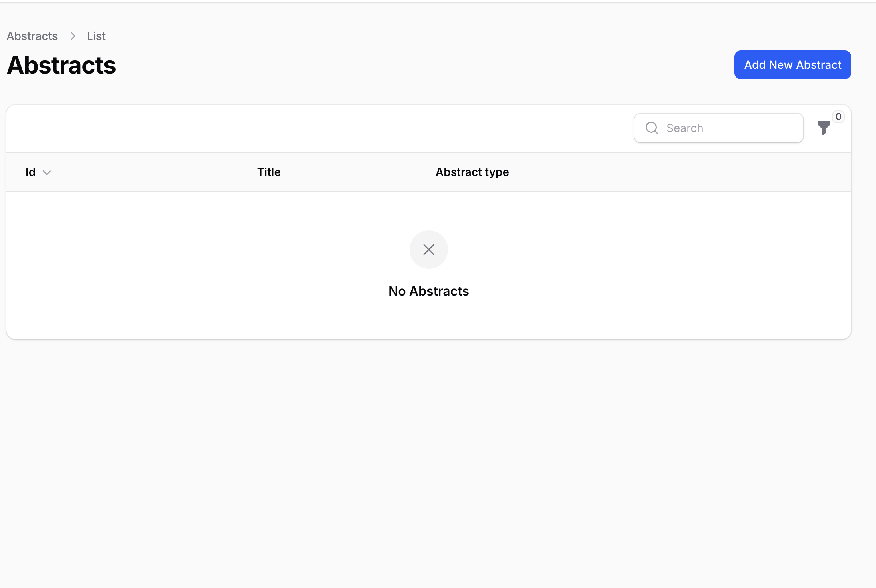The image size is (876, 588).
Task: Click empty header cell right of Abstract type
Action: 680,172
